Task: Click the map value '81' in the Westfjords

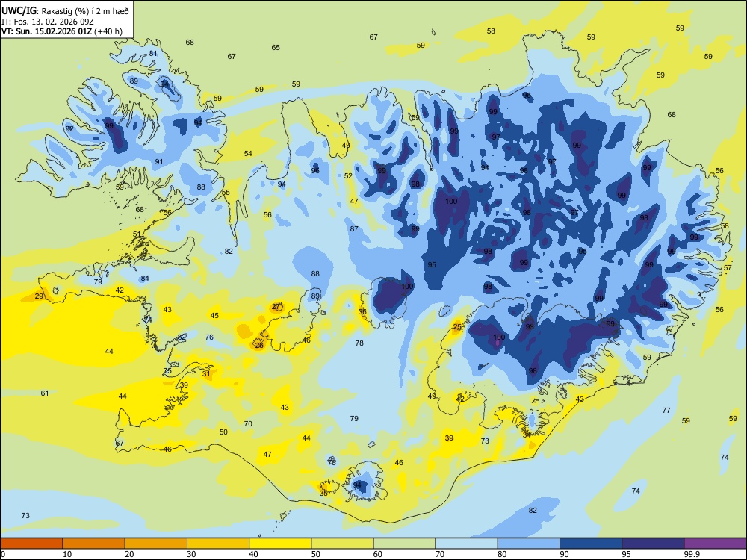Action: (153, 53)
